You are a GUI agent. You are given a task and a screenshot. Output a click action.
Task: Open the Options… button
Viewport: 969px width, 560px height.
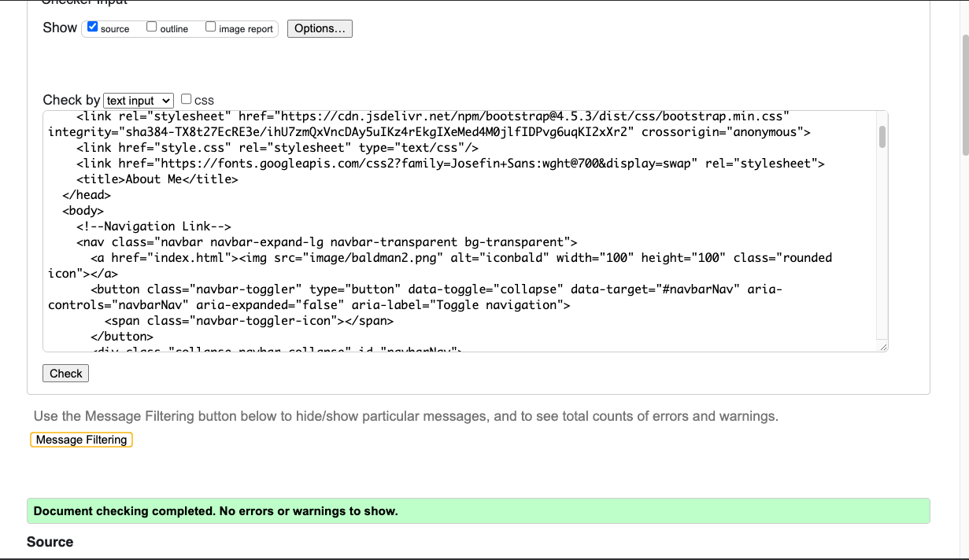click(x=320, y=28)
